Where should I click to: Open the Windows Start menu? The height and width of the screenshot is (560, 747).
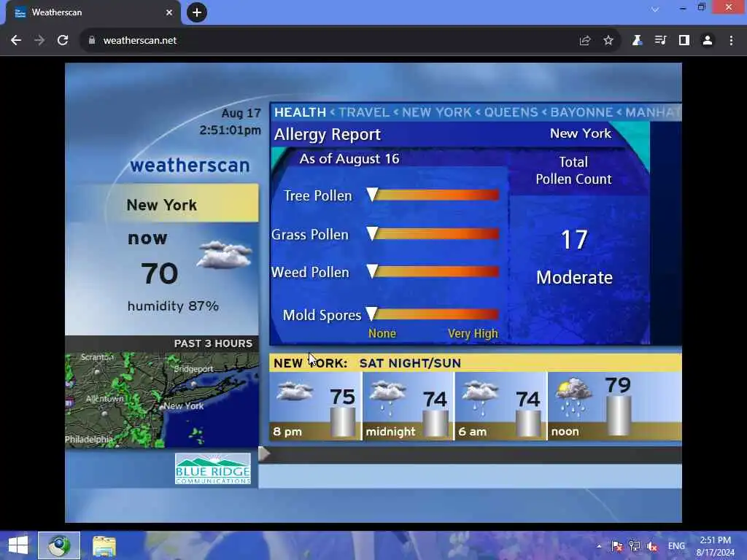(18, 545)
